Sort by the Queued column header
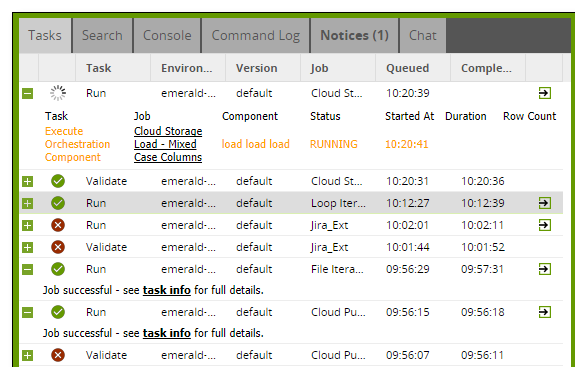The image size is (575, 367). [413, 68]
